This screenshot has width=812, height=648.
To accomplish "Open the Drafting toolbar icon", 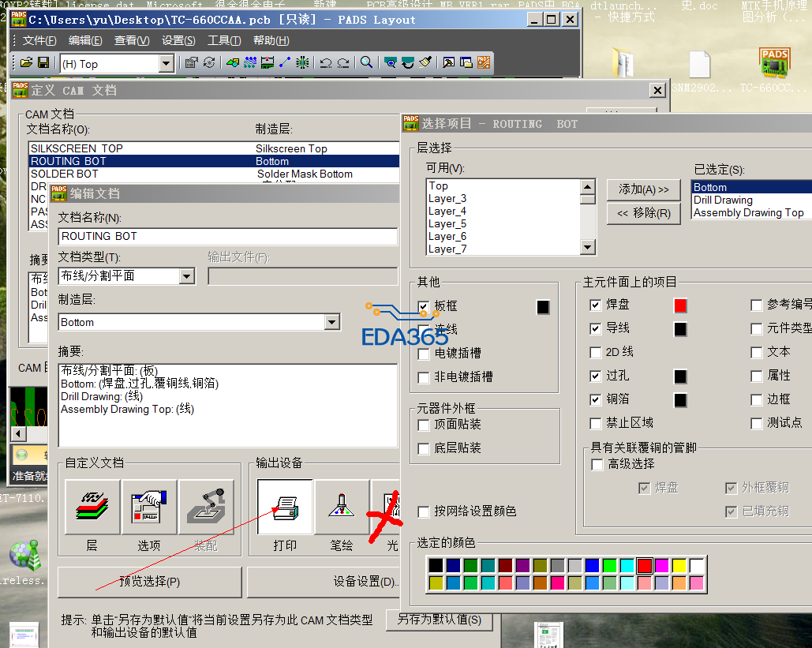I will tap(233, 63).
